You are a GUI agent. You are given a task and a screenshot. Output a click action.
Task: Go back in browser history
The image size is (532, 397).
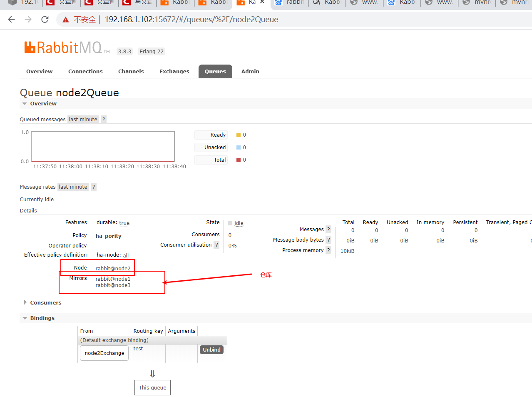click(12, 19)
